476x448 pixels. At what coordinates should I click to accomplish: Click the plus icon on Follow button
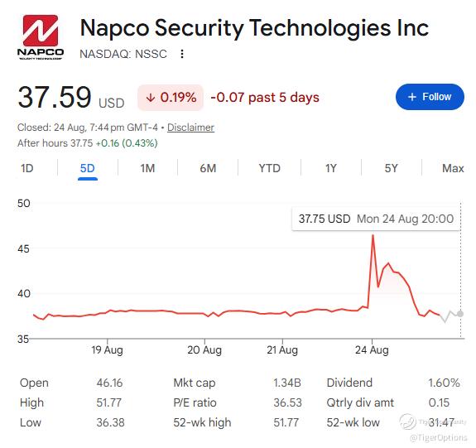point(412,97)
